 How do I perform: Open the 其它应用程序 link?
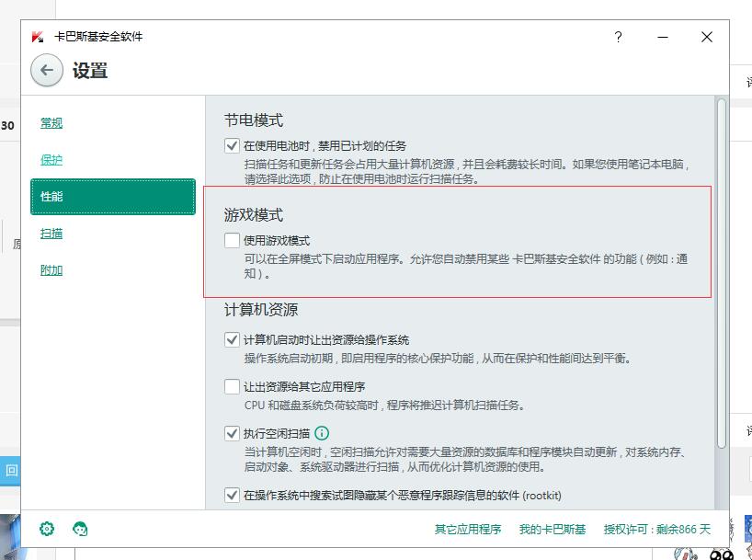[x=468, y=530]
